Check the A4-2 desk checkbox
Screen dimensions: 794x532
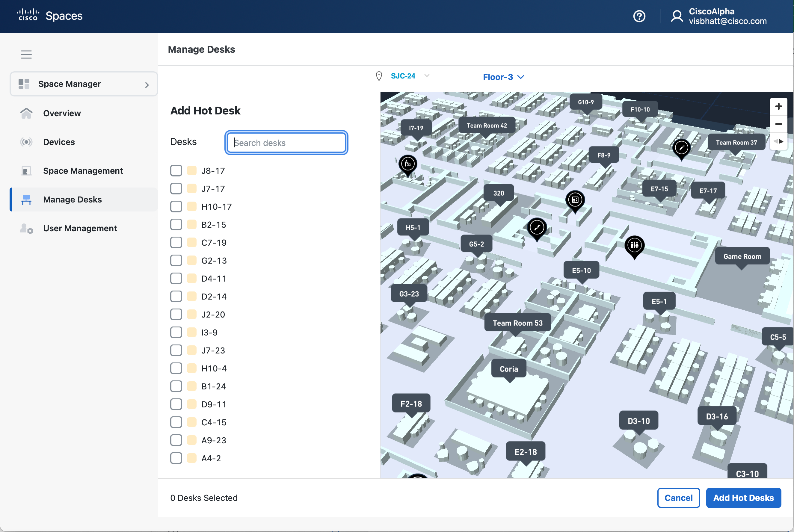tap(176, 458)
